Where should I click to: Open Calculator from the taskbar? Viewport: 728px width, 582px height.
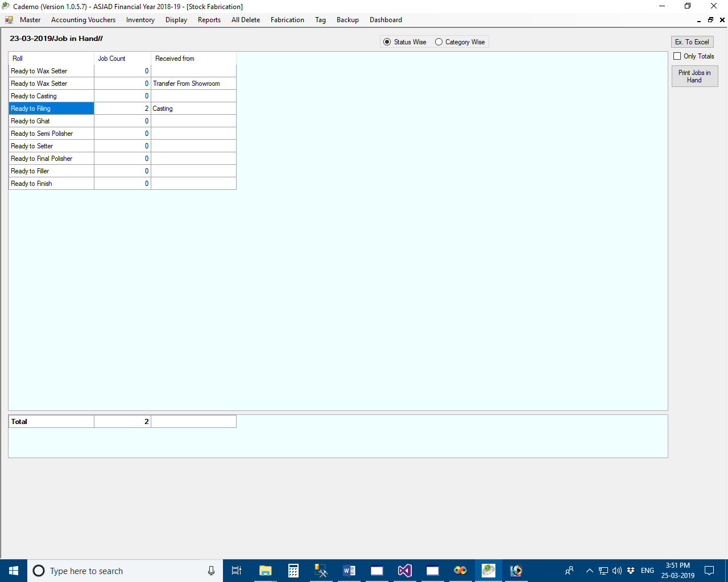[x=293, y=571]
